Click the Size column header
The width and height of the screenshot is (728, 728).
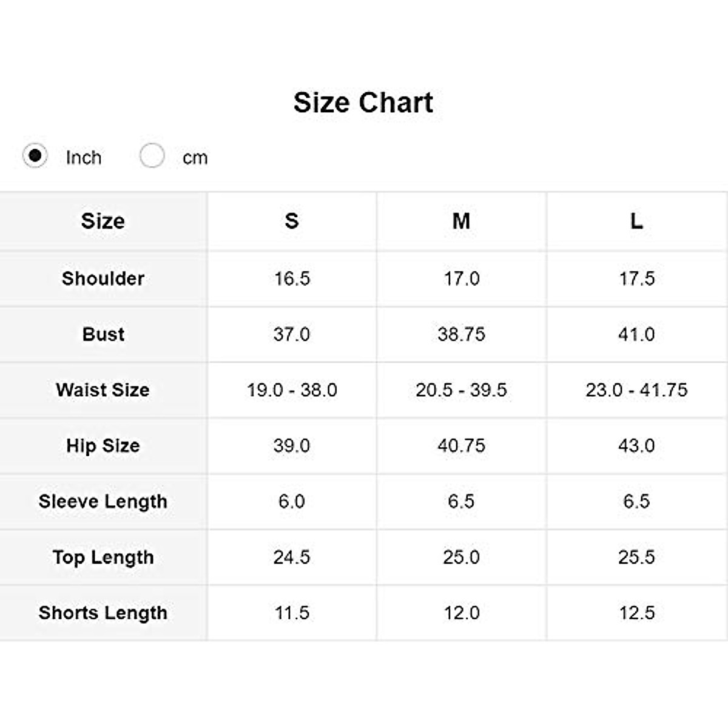[x=103, y=221]
